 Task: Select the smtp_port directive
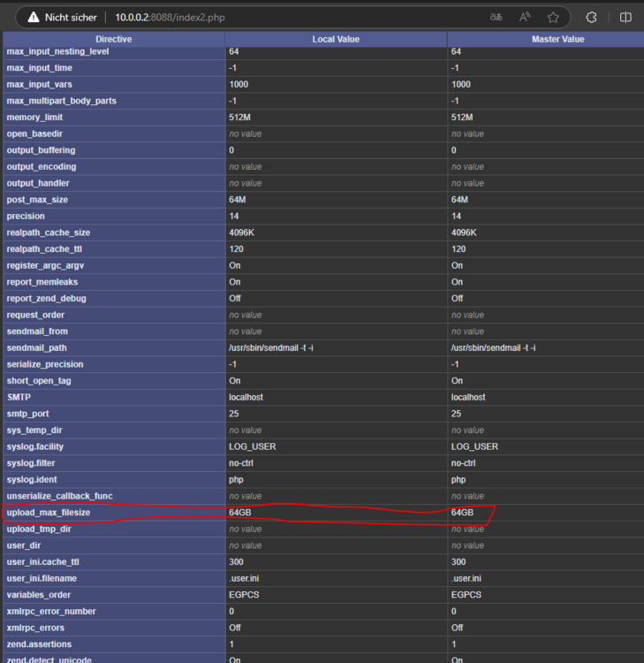point(28,414)
